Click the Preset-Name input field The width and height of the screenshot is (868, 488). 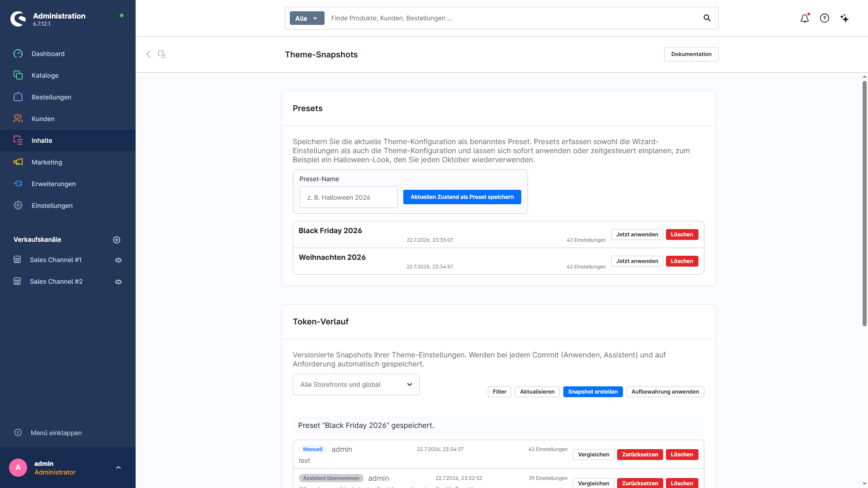click(349, 197)
